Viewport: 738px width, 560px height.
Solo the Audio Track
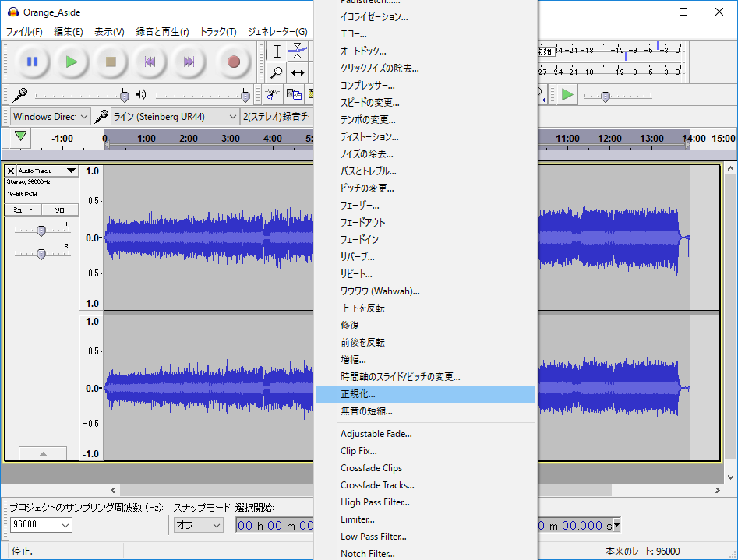click(60, 210)
